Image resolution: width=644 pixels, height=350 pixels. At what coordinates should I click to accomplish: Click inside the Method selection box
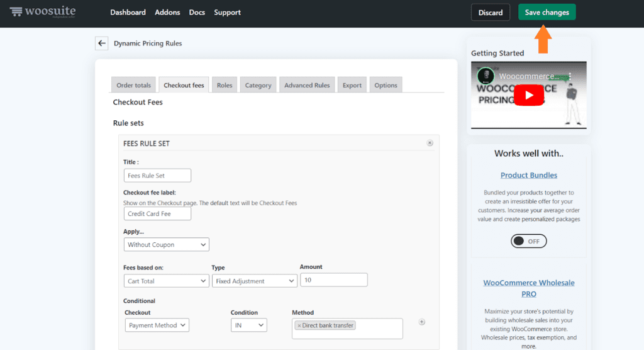[x=347, y=329]
